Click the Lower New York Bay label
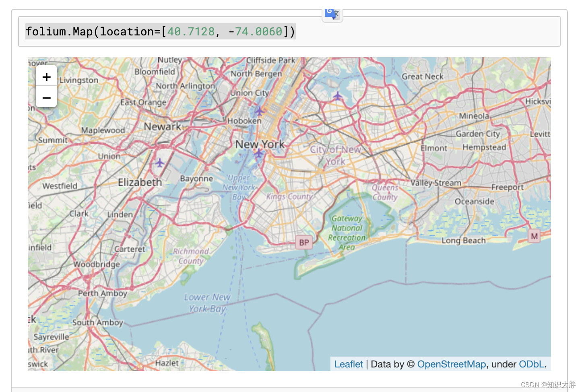The height and width of the screenshot is (392, 582). click(x=207, y=303)
